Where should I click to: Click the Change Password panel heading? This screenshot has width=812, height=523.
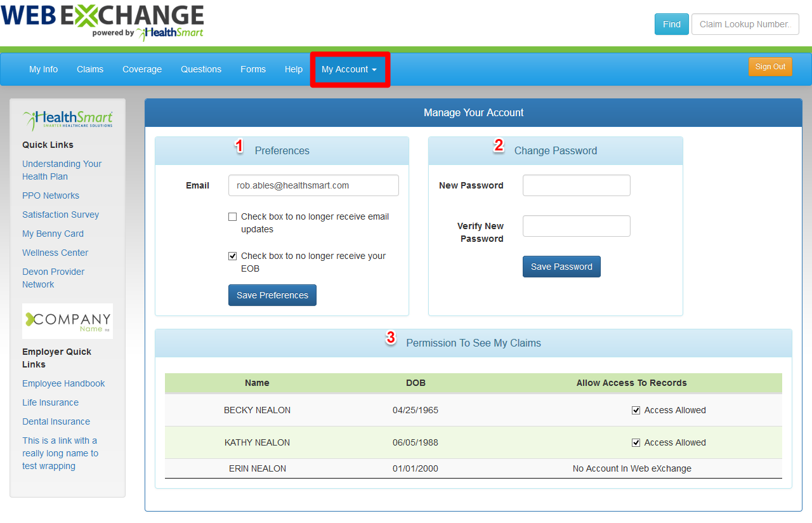point(556,150)
